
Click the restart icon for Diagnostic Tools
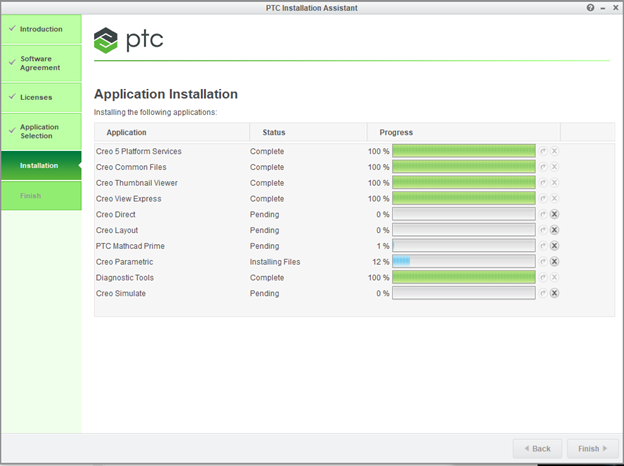tap(543, 277)
